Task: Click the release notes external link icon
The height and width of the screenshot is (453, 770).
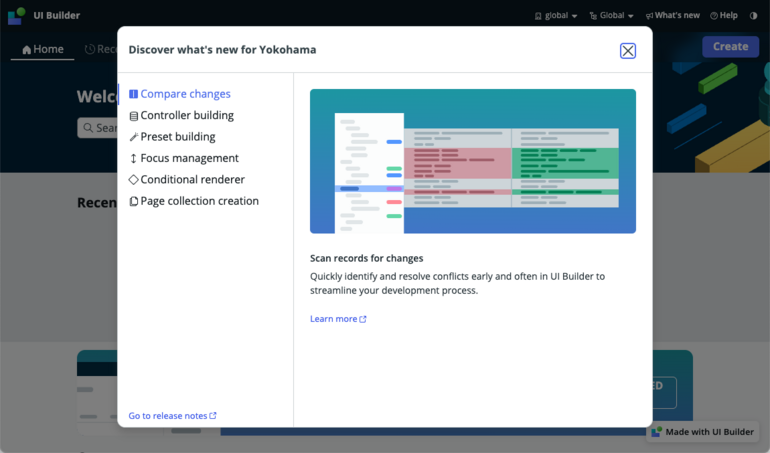Action: tap(213, 416)
